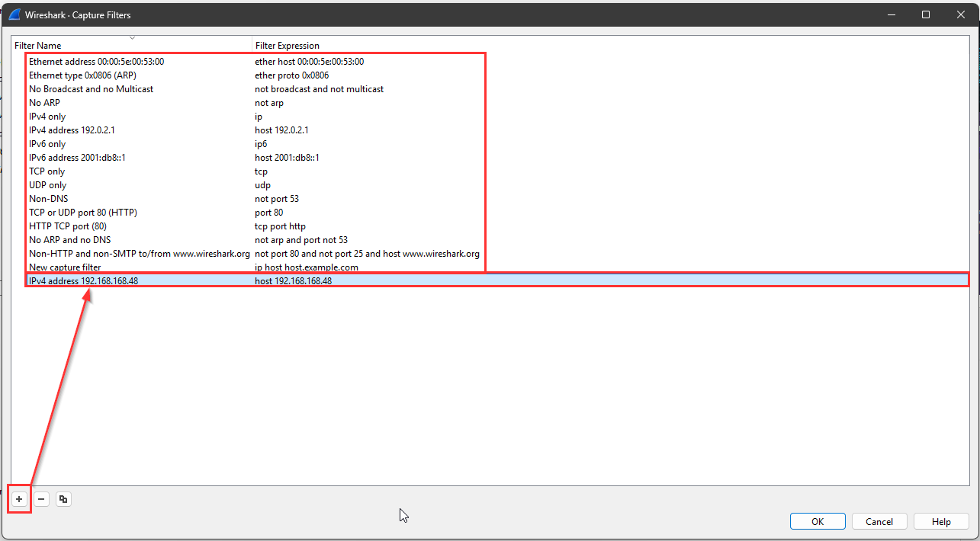Confirm changes with the OK button
The width and height of the screenshot is (980, 541).
[818, 522]
